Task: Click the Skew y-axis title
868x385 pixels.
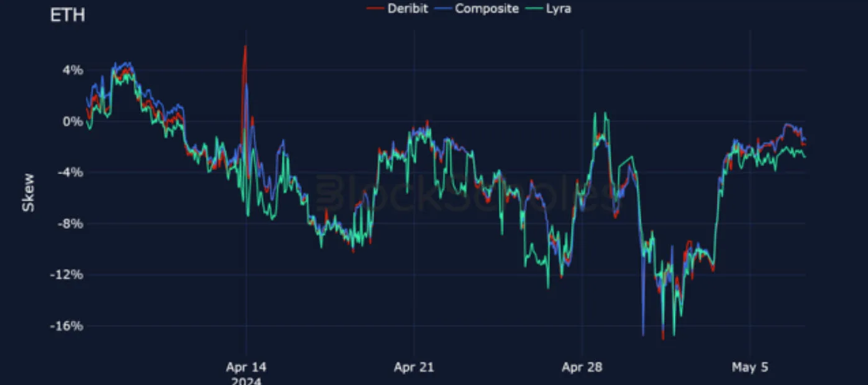Action: (29, 192)
